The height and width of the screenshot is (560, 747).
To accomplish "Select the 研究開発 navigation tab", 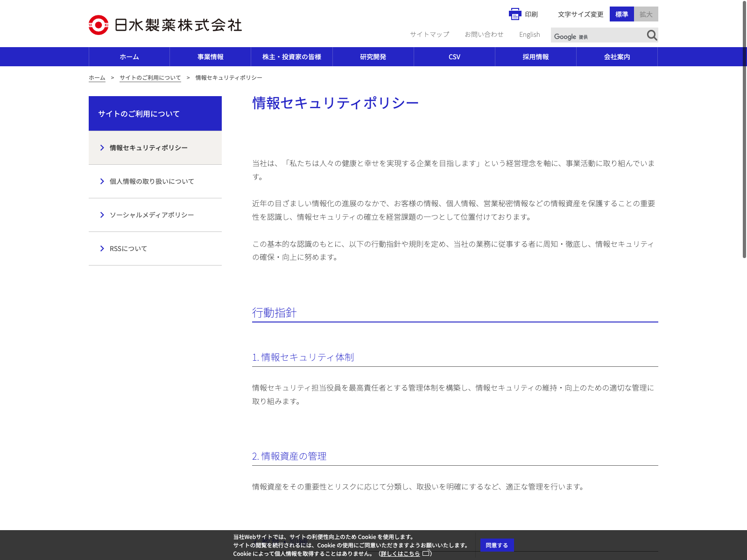I will point(373,57).
